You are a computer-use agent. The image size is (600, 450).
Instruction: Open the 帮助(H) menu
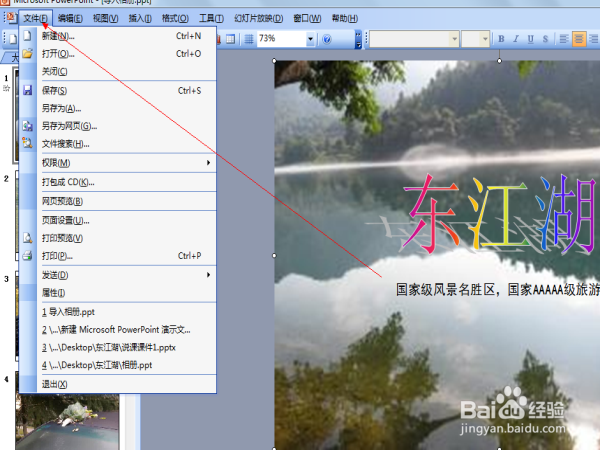click(x=344, y=18)
